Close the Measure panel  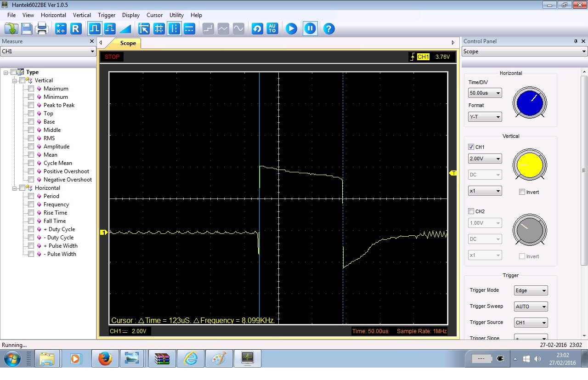[x=92, y=41]
